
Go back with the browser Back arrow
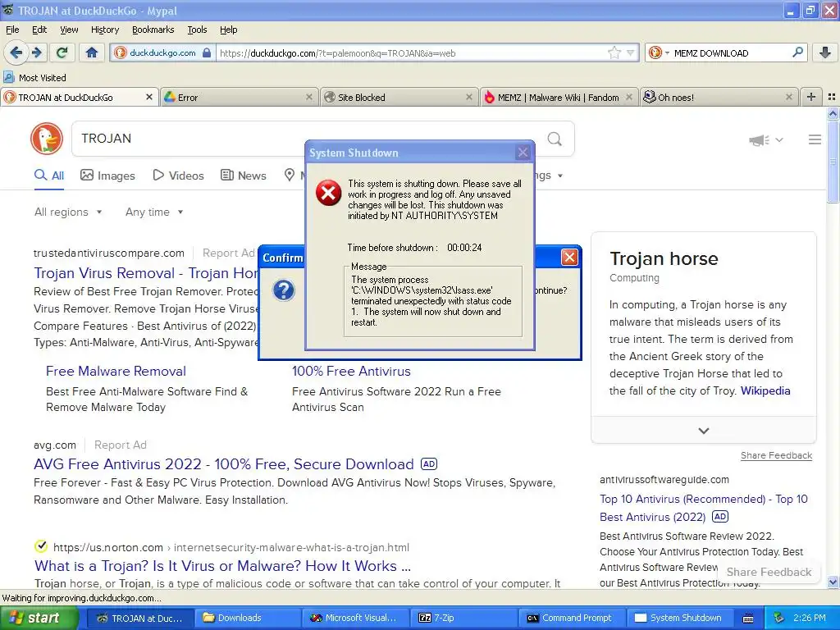(16, 52)
